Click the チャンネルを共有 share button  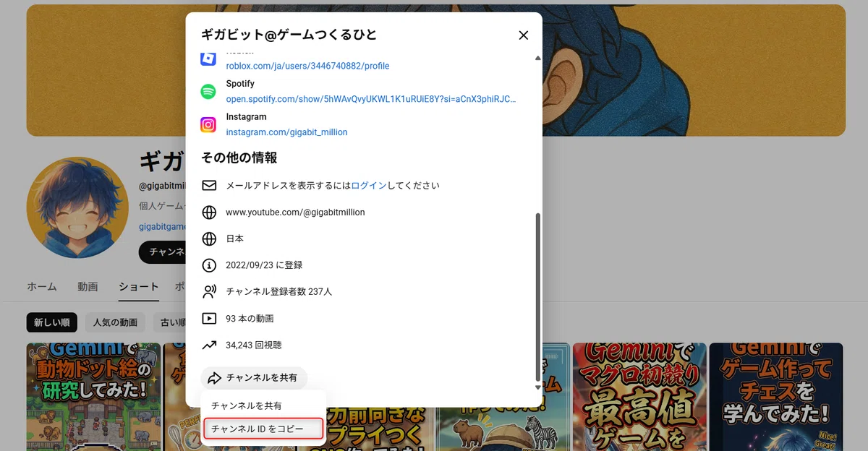pyautogui.click(x=254, y=378)
